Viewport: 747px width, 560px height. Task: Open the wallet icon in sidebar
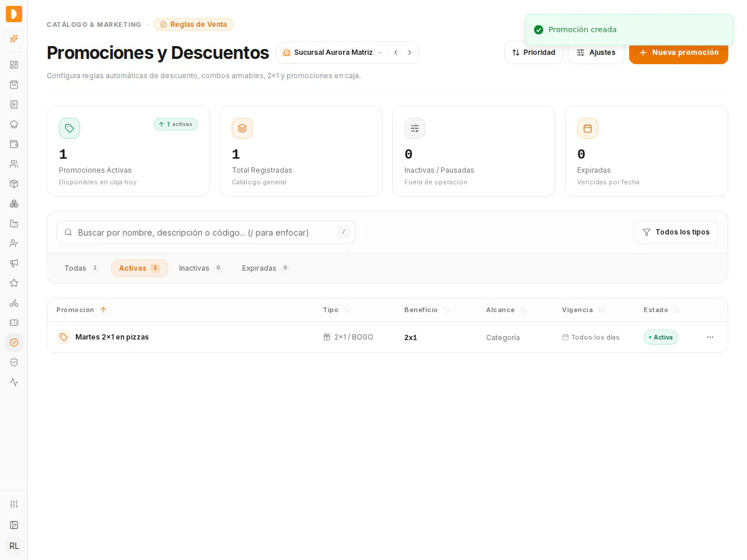click(x=14, y=144)
